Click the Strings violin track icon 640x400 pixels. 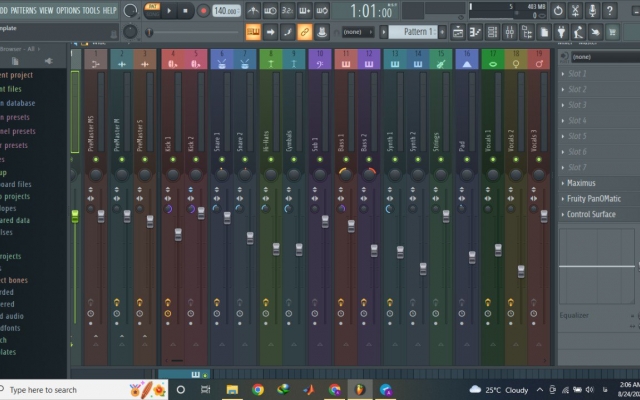441,64
